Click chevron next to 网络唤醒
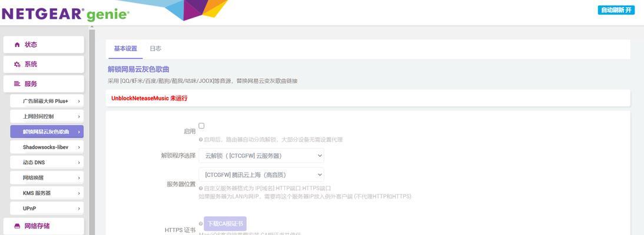 tap(78, 177)
